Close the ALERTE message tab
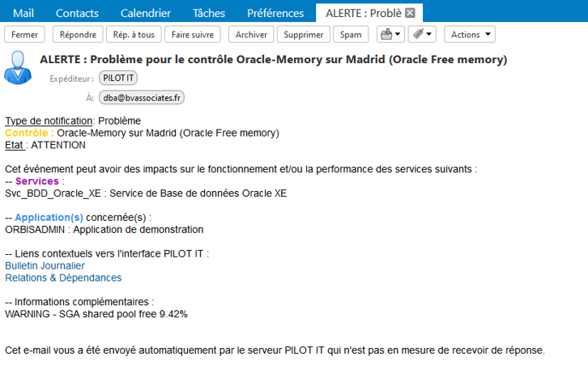Screen dimensions: 588x365 point(411,13)
